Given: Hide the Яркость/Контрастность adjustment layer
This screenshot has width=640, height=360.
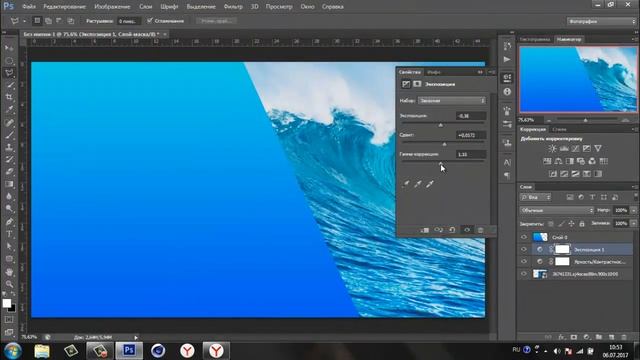Looking at the screenshot, I should pos(524,262).
